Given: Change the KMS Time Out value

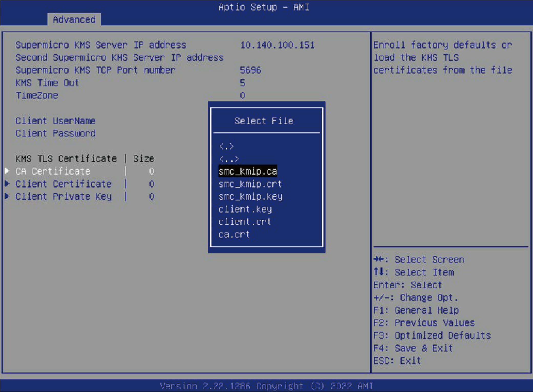Looking at the screenshot, I should 242,83.
